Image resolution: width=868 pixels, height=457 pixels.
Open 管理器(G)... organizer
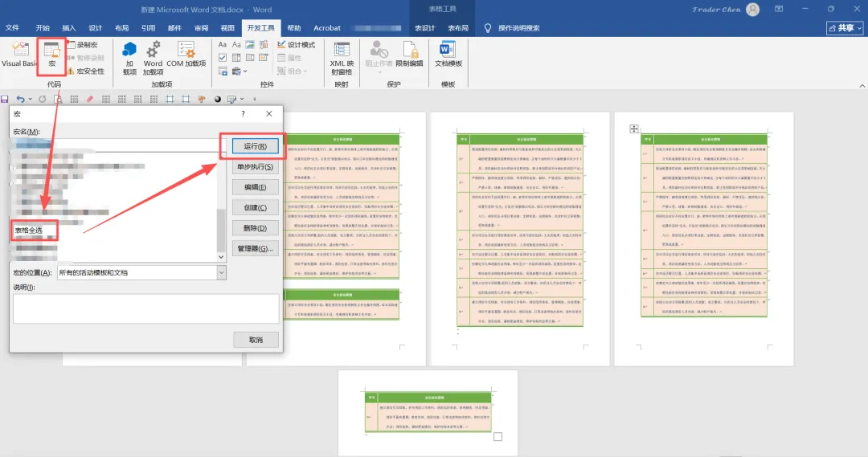click(256, 248)
